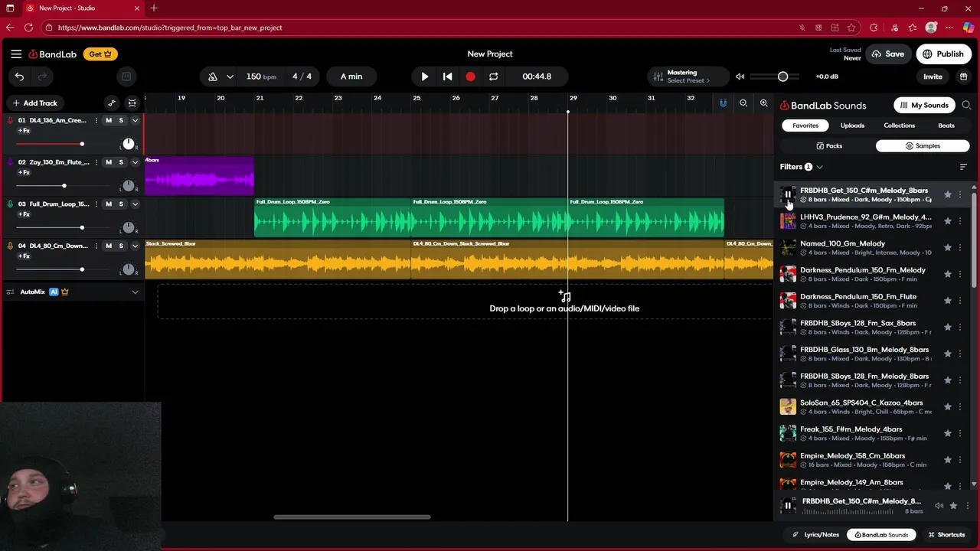Click the Save button

888,54
